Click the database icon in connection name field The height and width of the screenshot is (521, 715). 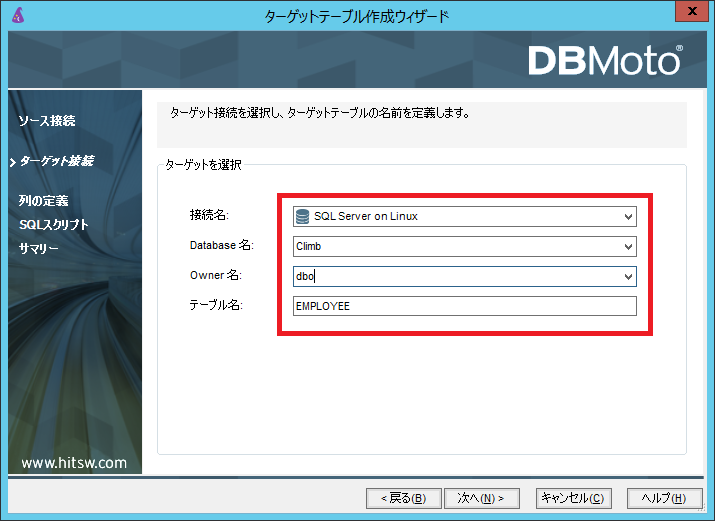point(302,217)
